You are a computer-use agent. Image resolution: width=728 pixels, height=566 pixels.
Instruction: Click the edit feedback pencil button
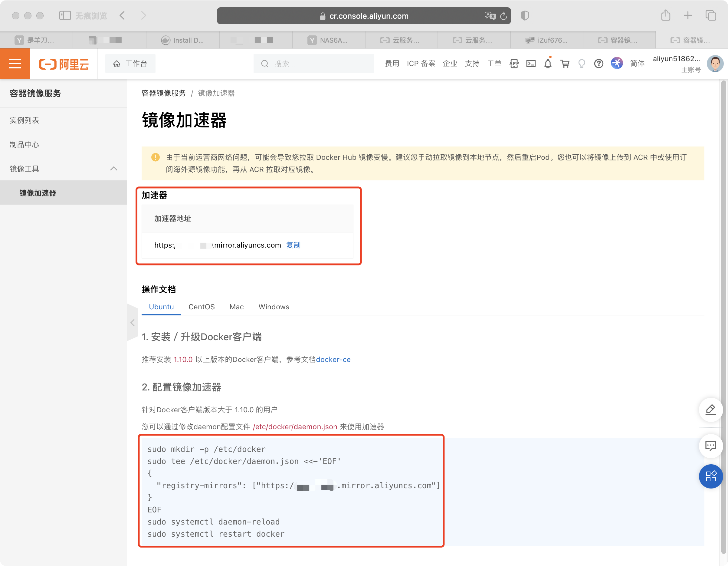(710, 410)
